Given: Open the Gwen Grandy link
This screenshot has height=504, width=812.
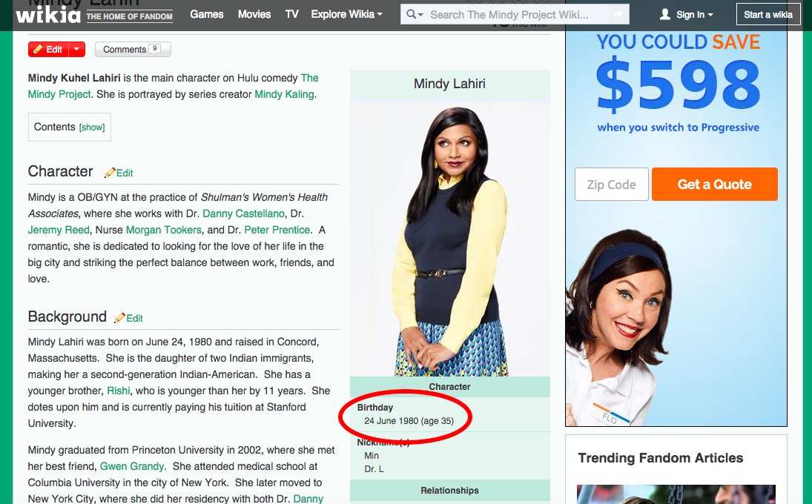Looking at the screenshot, I should click(131, 466).
